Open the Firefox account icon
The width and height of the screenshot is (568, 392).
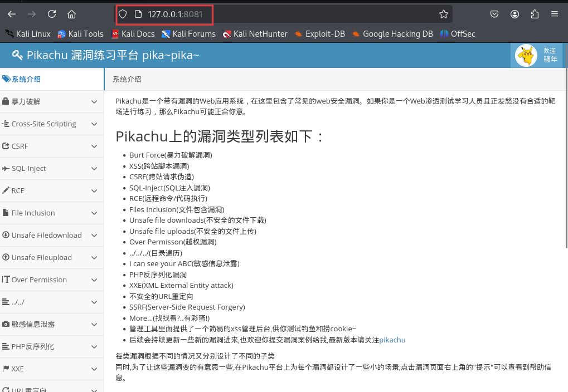tap(514, 14)
